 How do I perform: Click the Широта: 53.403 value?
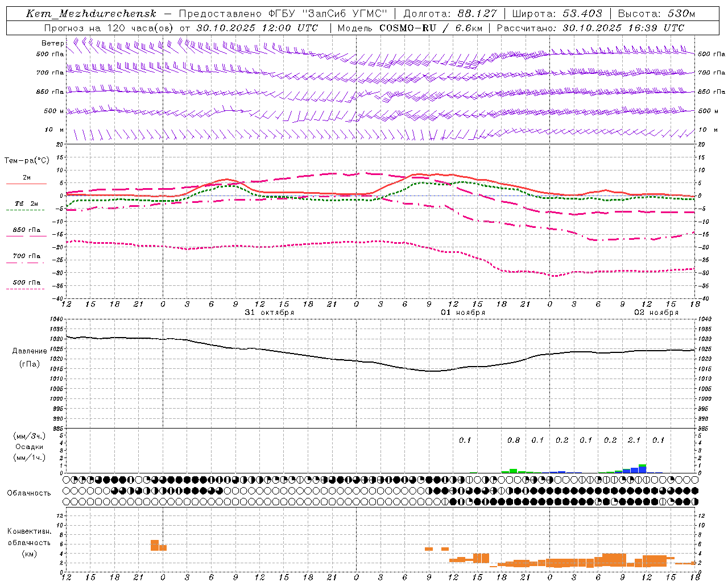click(x=557, y=14)
